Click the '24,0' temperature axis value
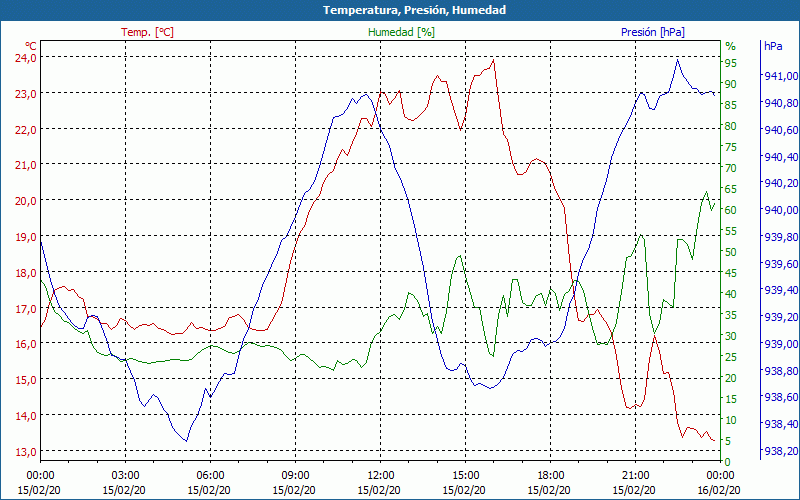 coord(25,58)
